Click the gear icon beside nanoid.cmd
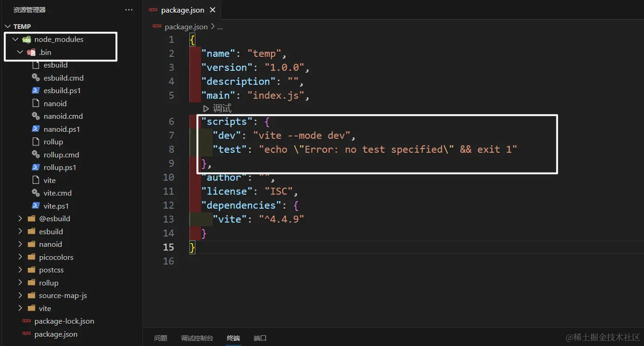644x346 pixels. click(x=36, y=116)
